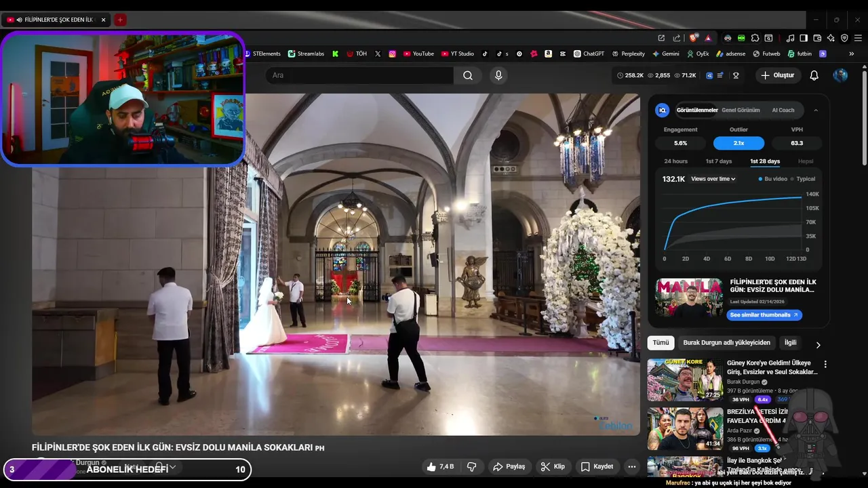Click See similar thumbnails
This screenshot has width=868, height=488.
[x=765, y=314]
